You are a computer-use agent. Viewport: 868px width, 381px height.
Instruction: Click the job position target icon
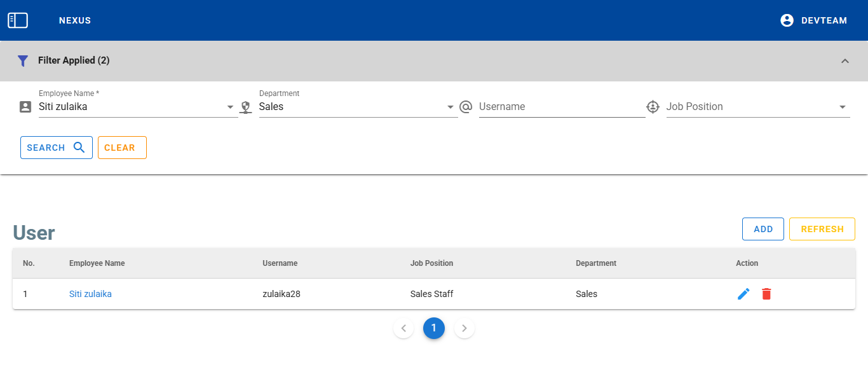point(653,107)
